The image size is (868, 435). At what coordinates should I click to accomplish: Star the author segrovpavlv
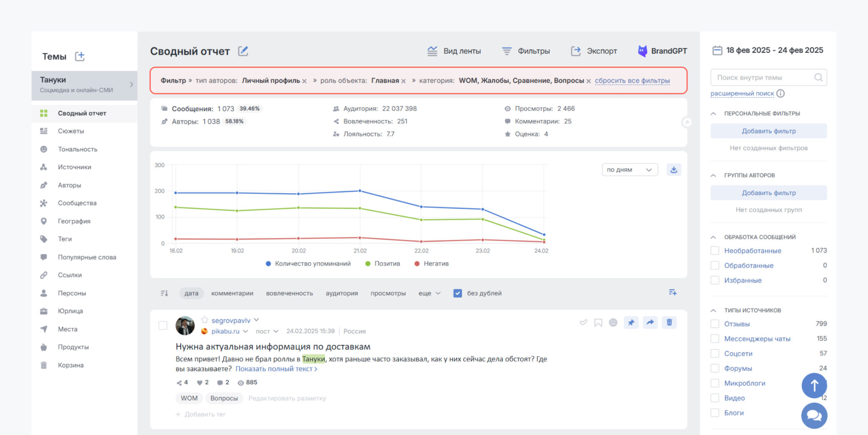coord(205,320)
